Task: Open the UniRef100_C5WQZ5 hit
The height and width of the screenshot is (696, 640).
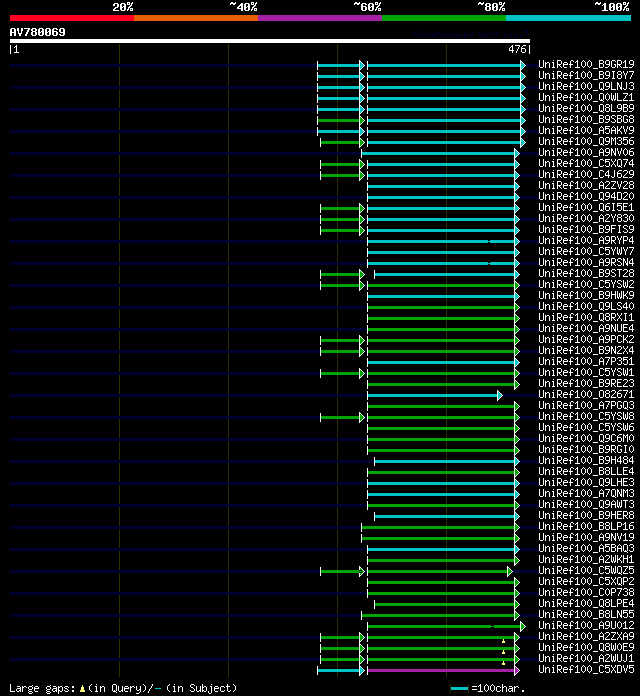Action: (586, 571)
